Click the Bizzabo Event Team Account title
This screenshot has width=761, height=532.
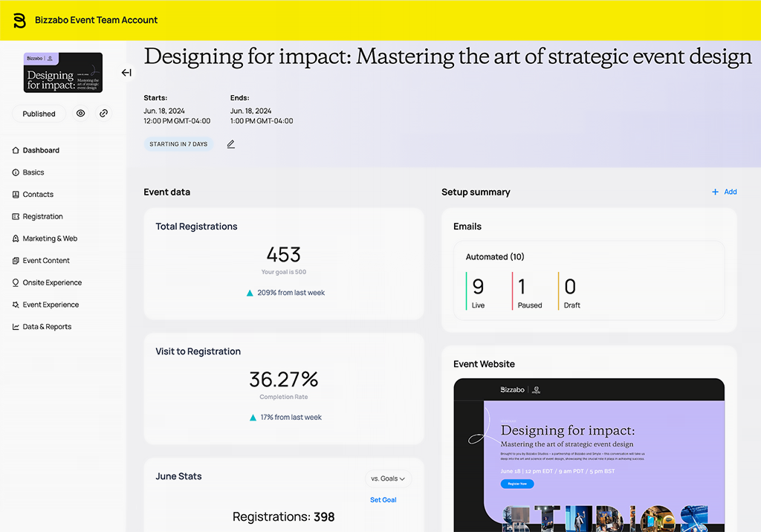tap(96, 20)
